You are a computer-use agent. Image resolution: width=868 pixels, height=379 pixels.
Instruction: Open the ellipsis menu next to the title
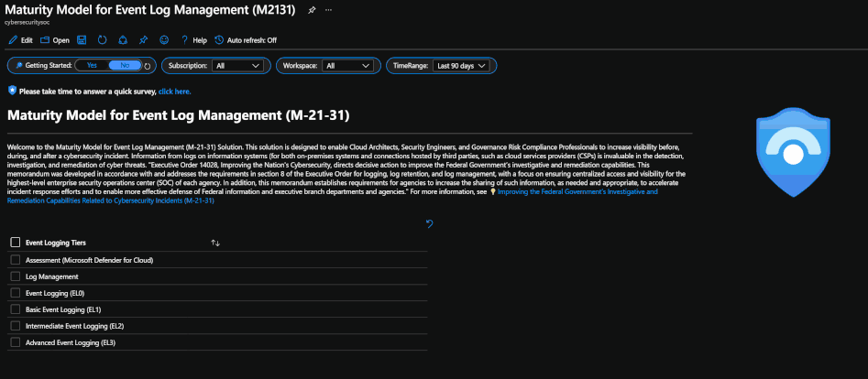pos(329,10)
